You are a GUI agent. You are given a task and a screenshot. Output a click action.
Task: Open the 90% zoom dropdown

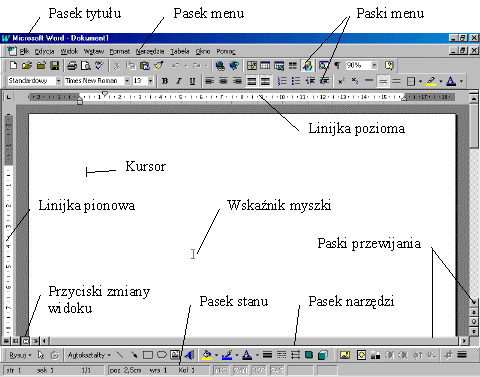374,65
